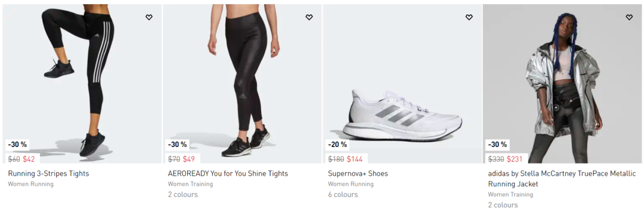The width and height of the screenshot is (644, 215).
Task: Select the $144 Supernova+ sale price
Action: coord(355,159)
